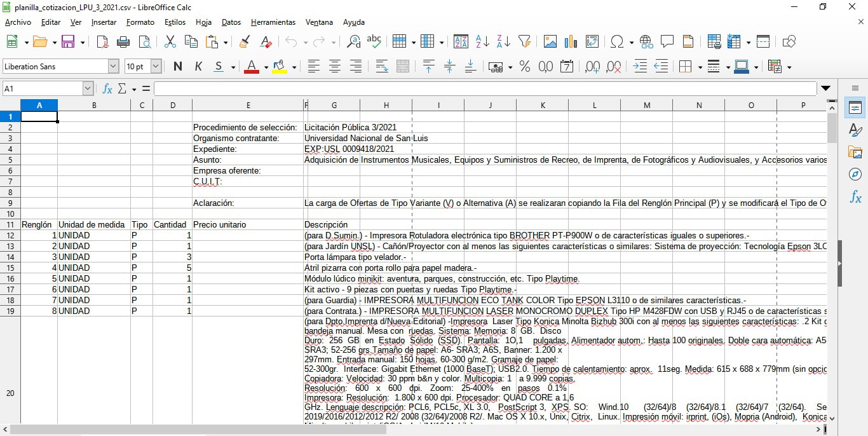Open the sidebar Navigator deck

pos(855,174)
